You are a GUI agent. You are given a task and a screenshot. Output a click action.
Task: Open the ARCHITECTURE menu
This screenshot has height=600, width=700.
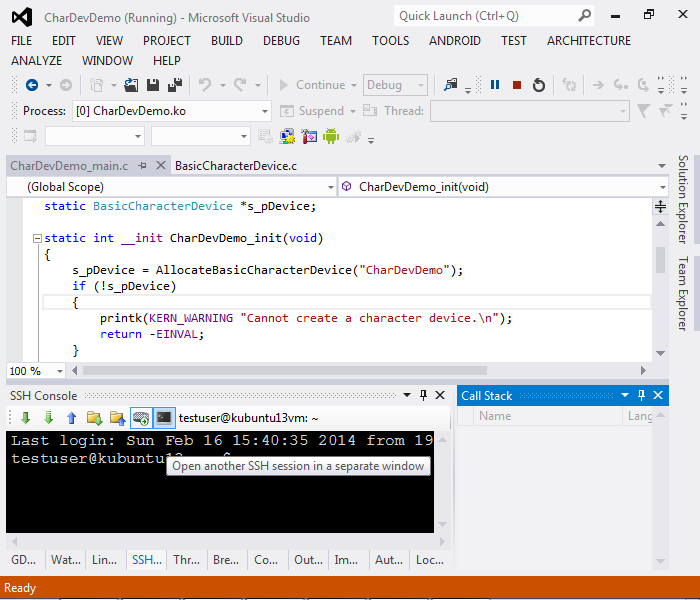point(589,41)
